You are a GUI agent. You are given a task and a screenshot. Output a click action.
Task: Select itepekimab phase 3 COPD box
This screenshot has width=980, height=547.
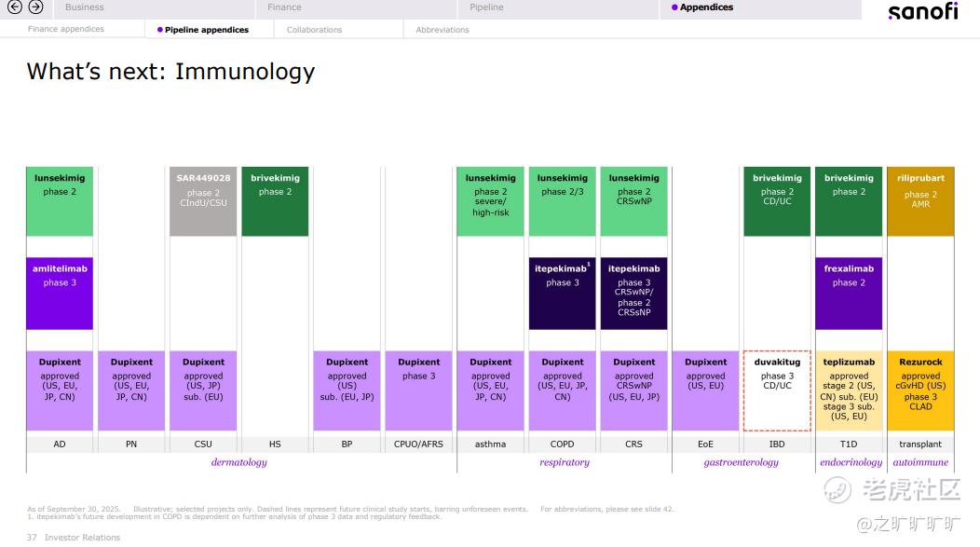563,294
